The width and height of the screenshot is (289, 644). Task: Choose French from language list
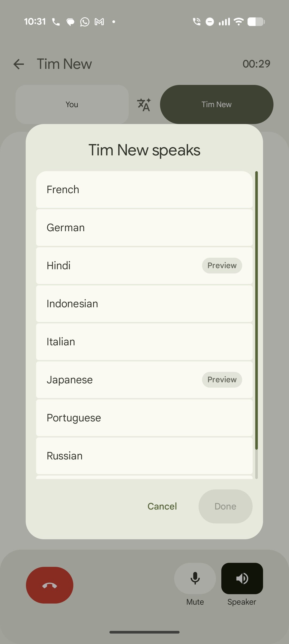[x=144, y=190]
